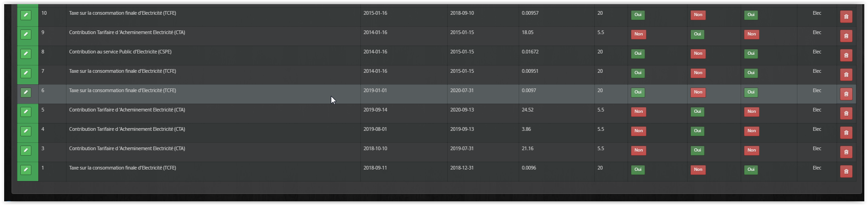Toggle middle Non badge in row 6
The height and width of the screenshot is (205, 868).
point(698,92)
